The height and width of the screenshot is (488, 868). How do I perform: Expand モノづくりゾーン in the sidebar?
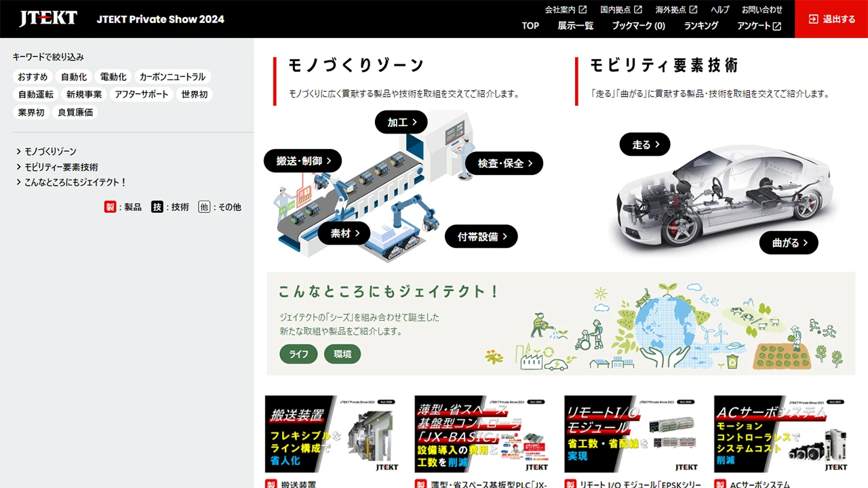pos(46,151)
